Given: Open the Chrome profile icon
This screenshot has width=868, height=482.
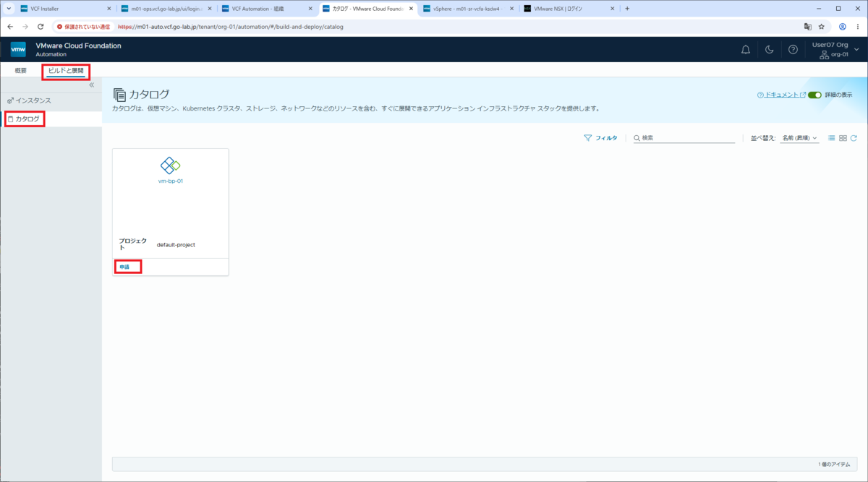Looking at the screenshot, I should click(x=842, y=27).
